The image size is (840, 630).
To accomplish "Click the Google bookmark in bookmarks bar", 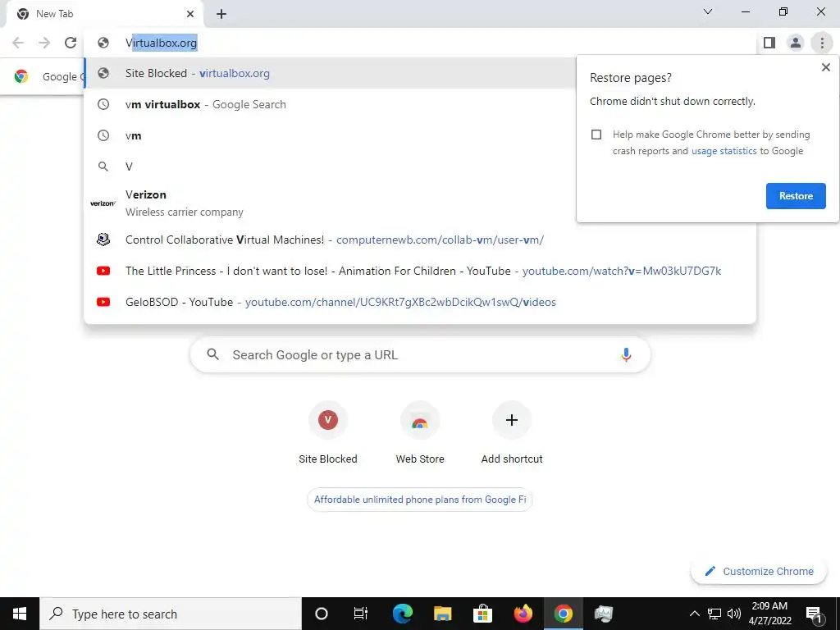I will click(49, 76).
